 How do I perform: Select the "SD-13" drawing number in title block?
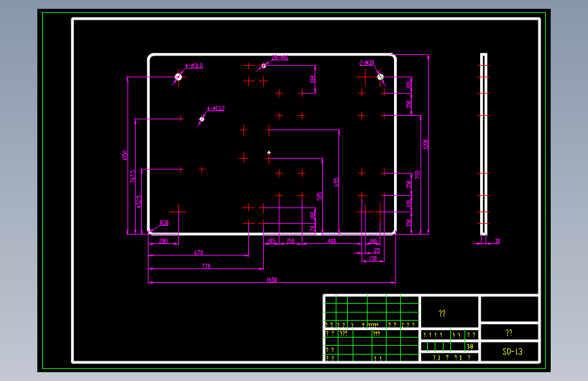tap(512, 351)
